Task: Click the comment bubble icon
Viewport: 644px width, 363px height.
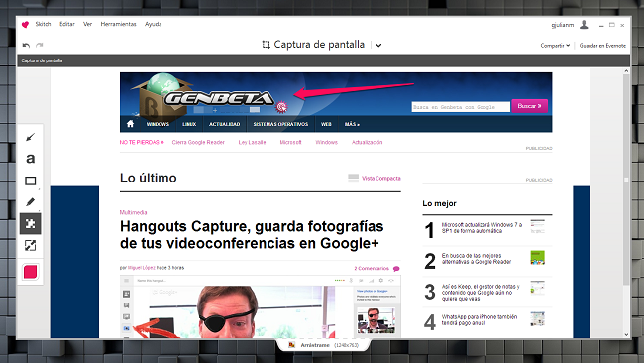Action: pyautogui.click(x=396, y=269)
